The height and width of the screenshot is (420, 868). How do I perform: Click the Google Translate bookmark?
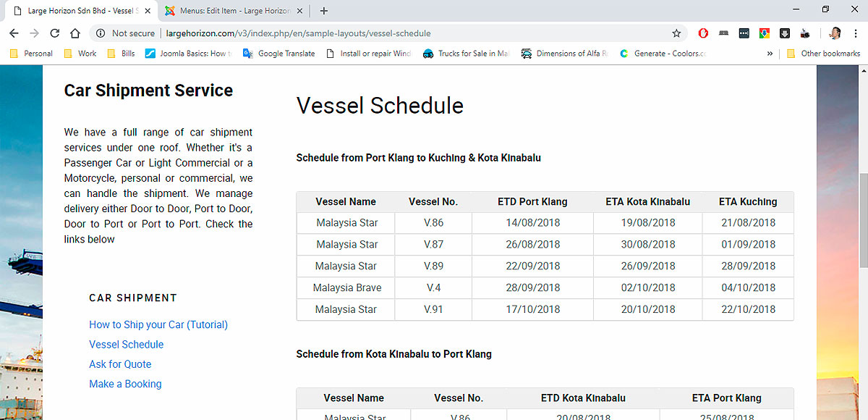(x=279, y=54)
